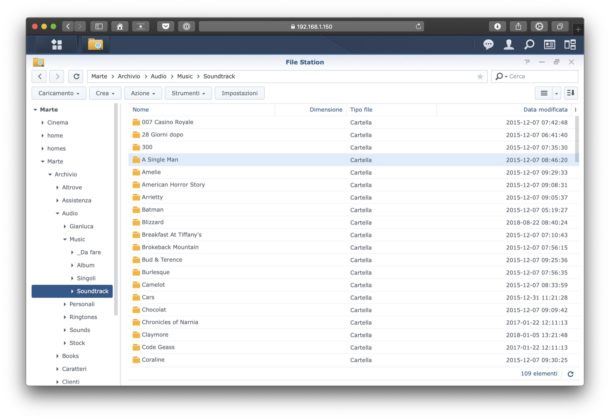Select the Soundtrack folder in the tree
The image size is (610, 420).
coord(72,291)
